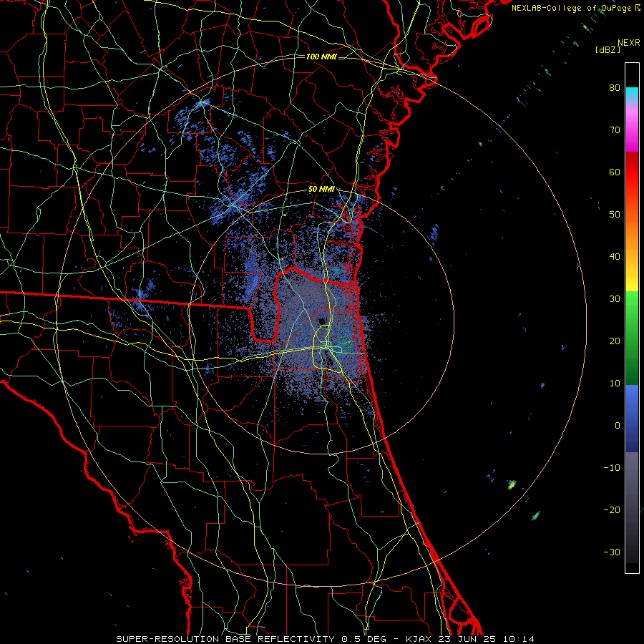Click the 0 value on the dBZ scale
The width and height of the screenshot is (644, 644).
(618, 426)
